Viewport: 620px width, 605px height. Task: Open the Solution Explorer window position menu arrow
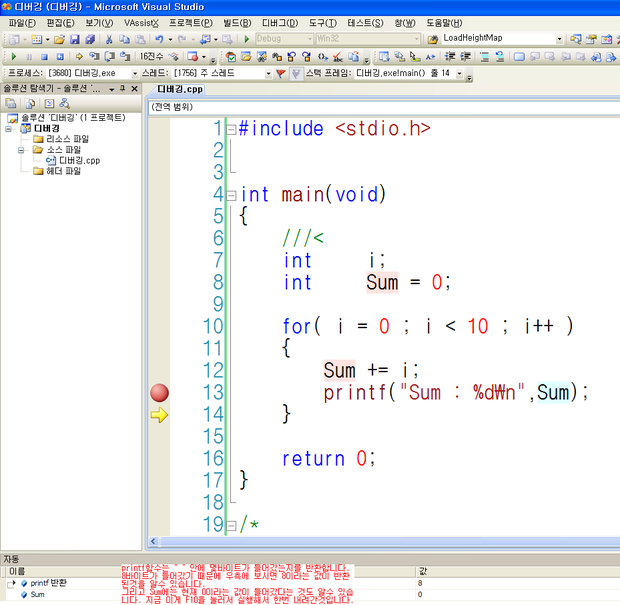coord(112,90)
